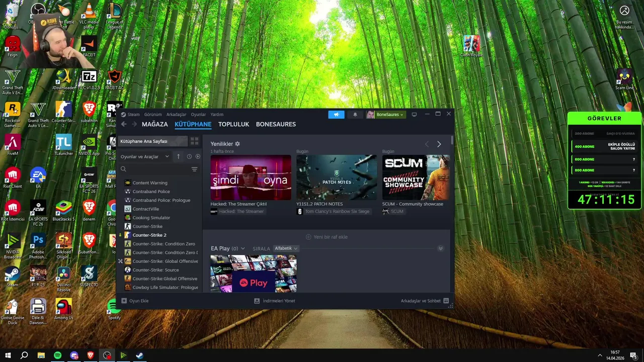Select ContractVille in the library list
Screen dimensions: 644x362
point(145,209)
